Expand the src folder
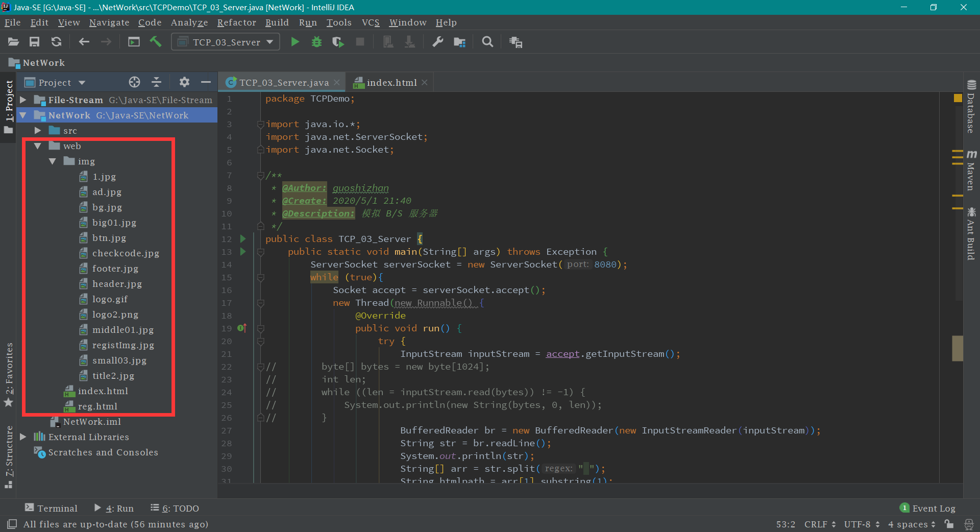 pos(38,131)
